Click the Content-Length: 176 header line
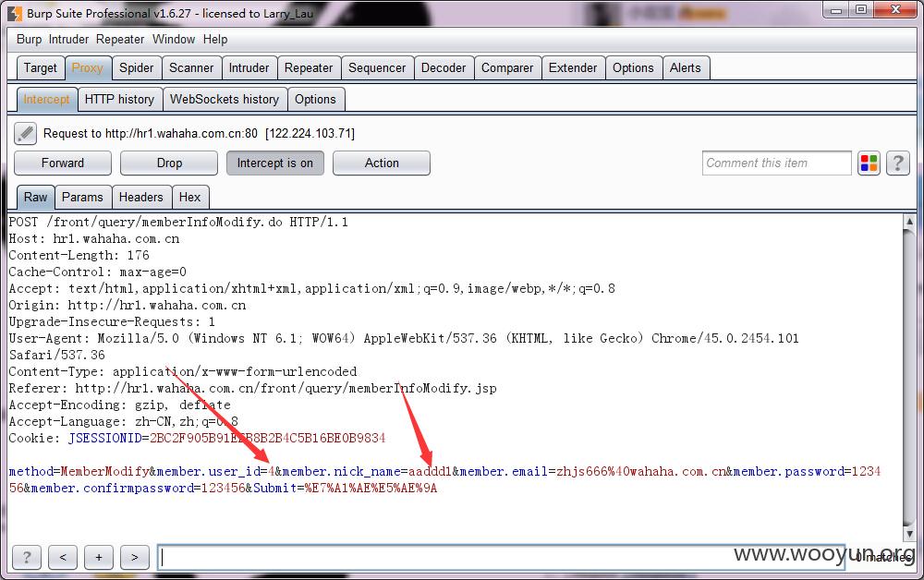This screenshot has width=924, height=580. (79, 255)
